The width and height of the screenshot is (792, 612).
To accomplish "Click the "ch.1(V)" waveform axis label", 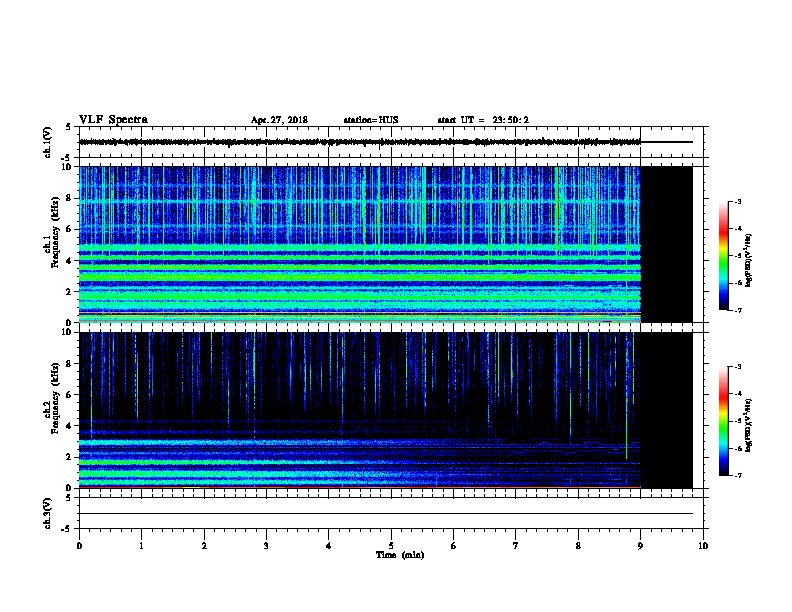I will point(47,142).
